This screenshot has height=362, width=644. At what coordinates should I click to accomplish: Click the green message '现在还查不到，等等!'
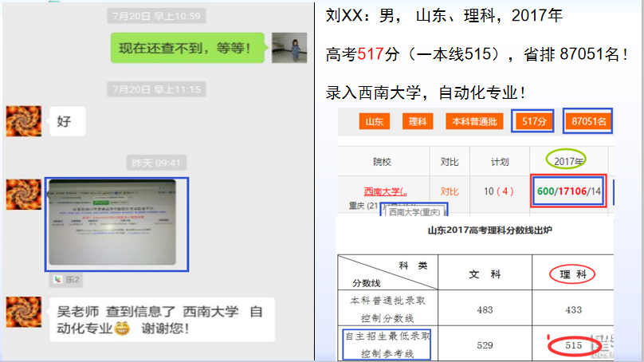click(x=187, y=48)
